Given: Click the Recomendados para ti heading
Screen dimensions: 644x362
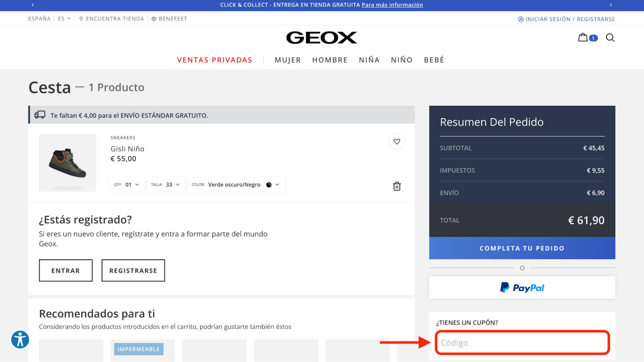Looking at the screenshot, I should (97, 314).
